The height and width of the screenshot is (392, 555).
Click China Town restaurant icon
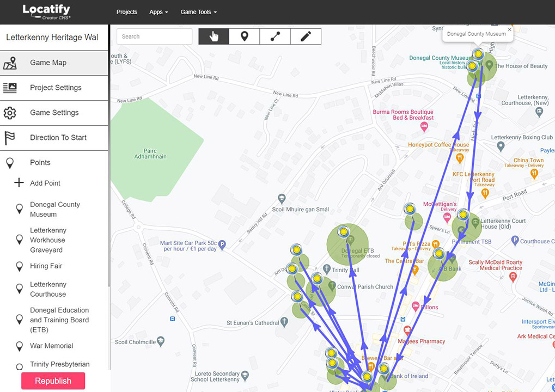click(534, 173)
